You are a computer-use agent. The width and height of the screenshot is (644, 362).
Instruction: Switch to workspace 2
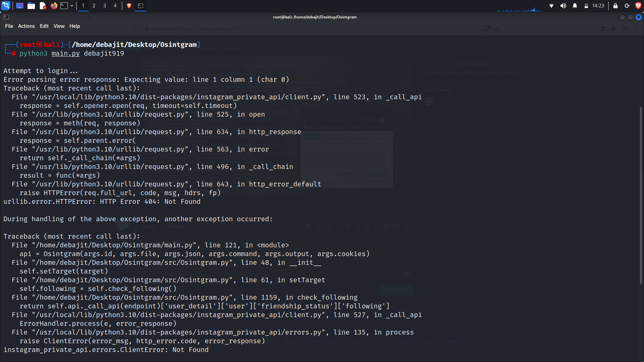point(94,6)
